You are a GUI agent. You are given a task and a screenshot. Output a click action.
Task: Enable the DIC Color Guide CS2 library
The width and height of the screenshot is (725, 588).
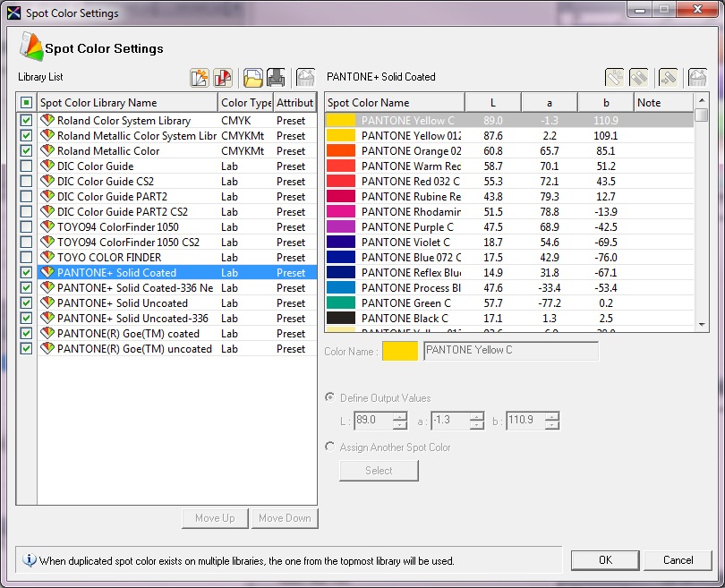tap(26, 181)
